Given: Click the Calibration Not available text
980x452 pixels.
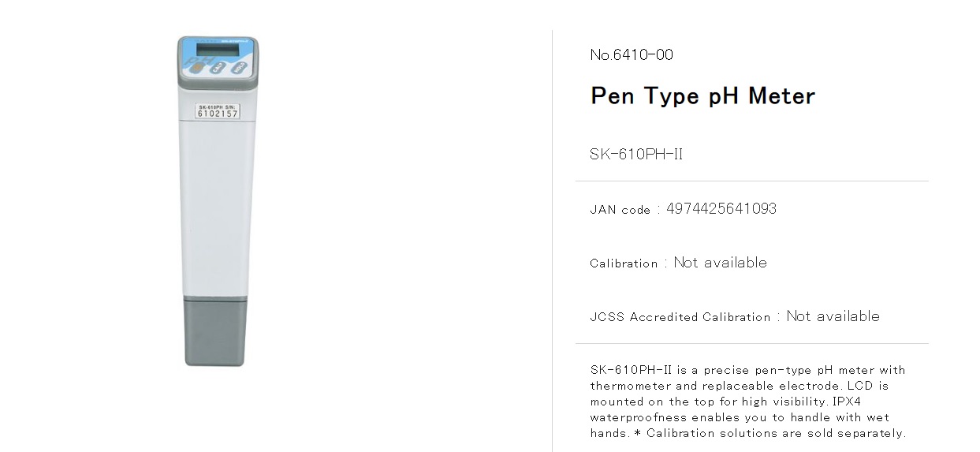Looking at the screenshot, I should pyautogui.click(x=678, y=263).
